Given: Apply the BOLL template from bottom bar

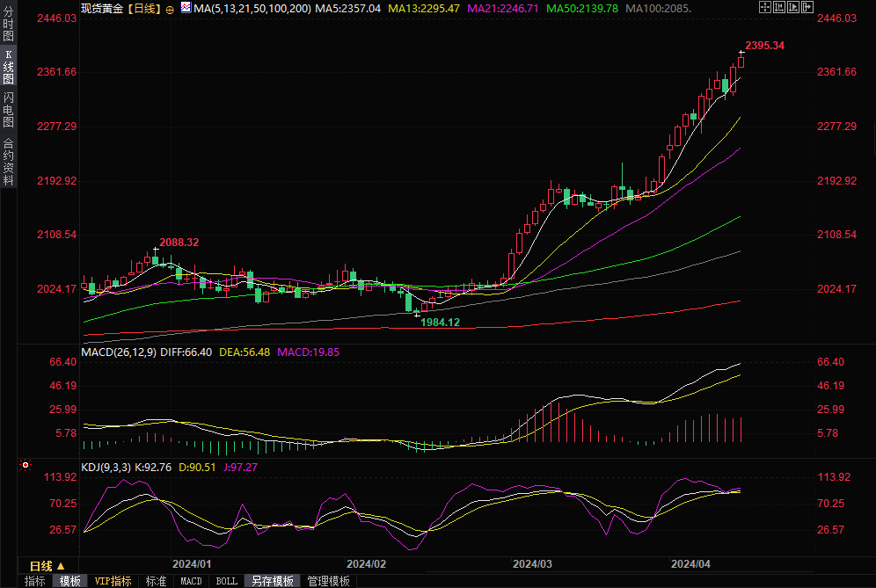Looking at the screenshot, I should (226, 581).
